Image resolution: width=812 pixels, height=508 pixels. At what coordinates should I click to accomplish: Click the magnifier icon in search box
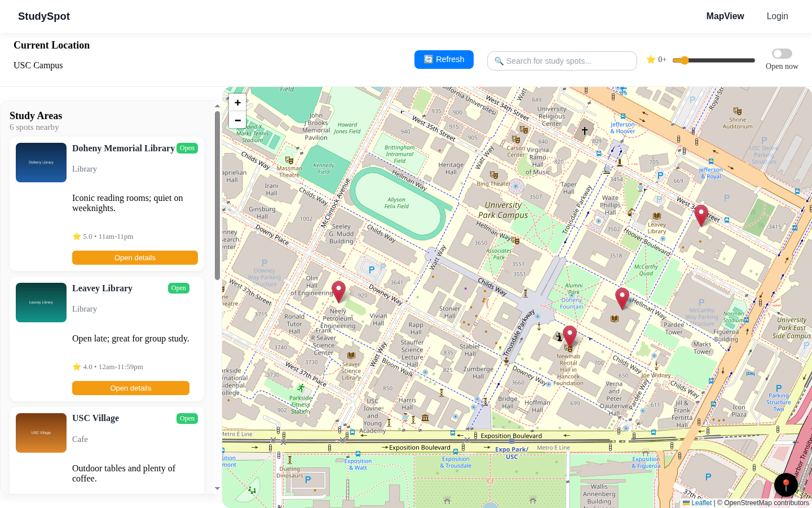[499, 61]
